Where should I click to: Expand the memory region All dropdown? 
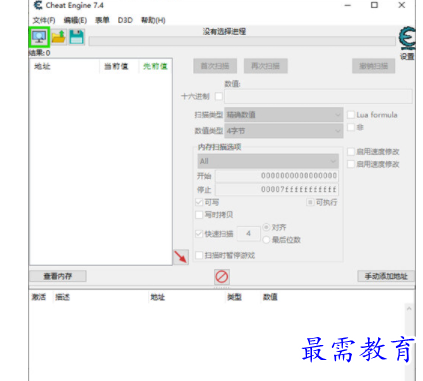(x=268, y=161)
